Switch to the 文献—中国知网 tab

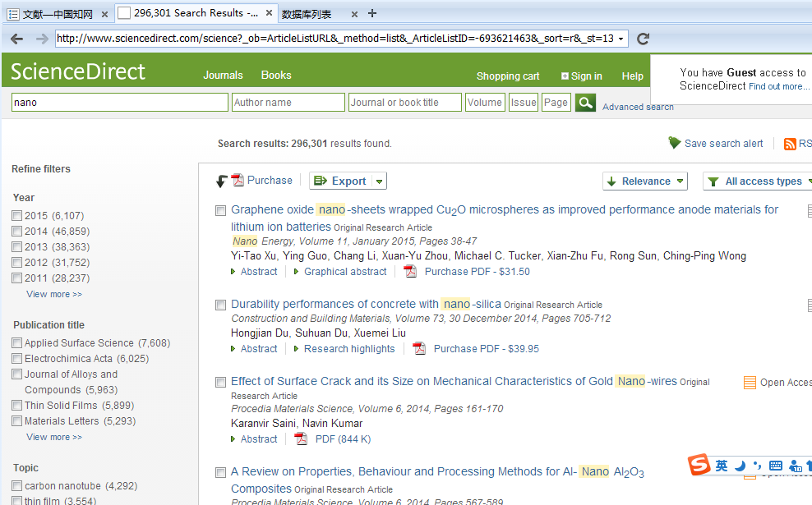(58, 15)
